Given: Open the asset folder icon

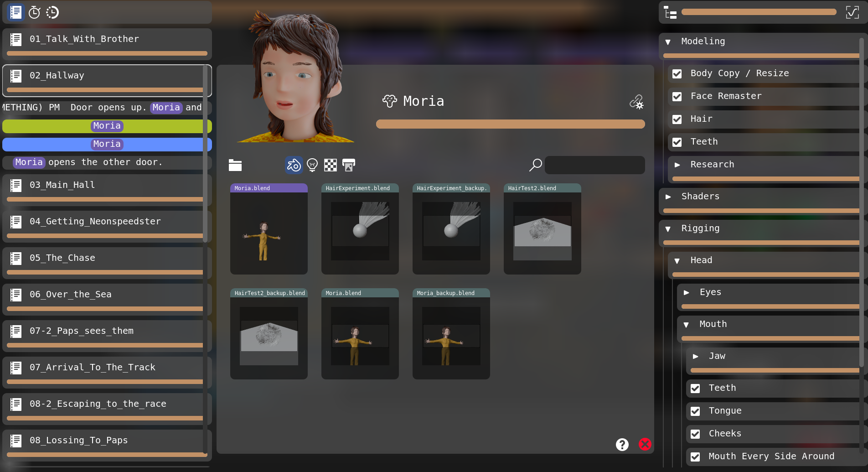Looking at the screenshot, I should [x=235, y=165].
